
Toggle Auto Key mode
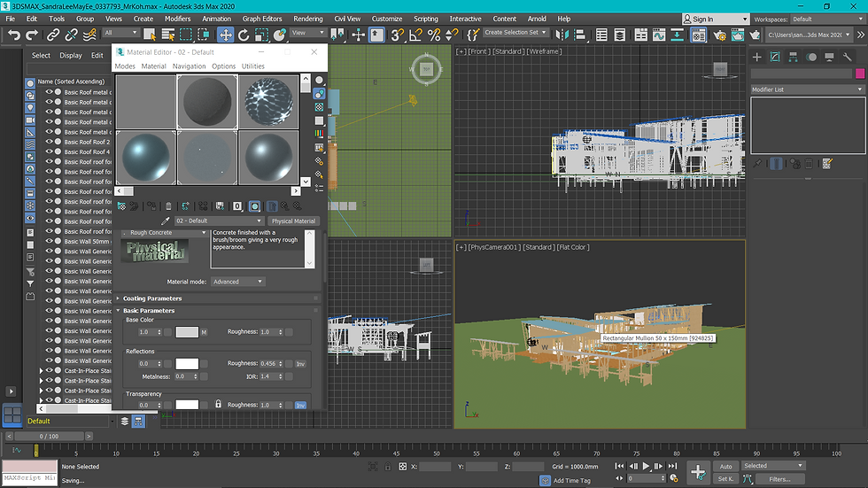click(x=725, y=467)
